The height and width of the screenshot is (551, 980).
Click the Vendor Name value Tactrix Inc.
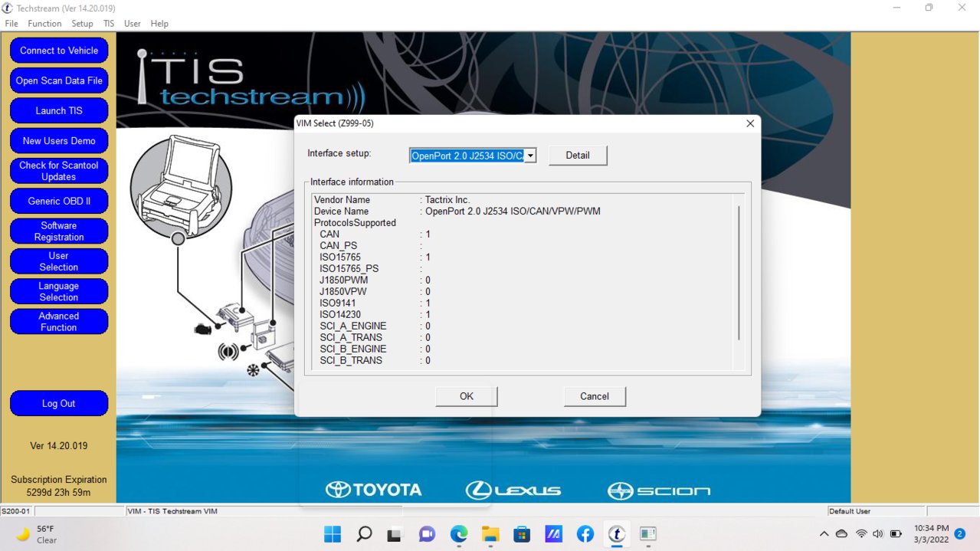447,200
